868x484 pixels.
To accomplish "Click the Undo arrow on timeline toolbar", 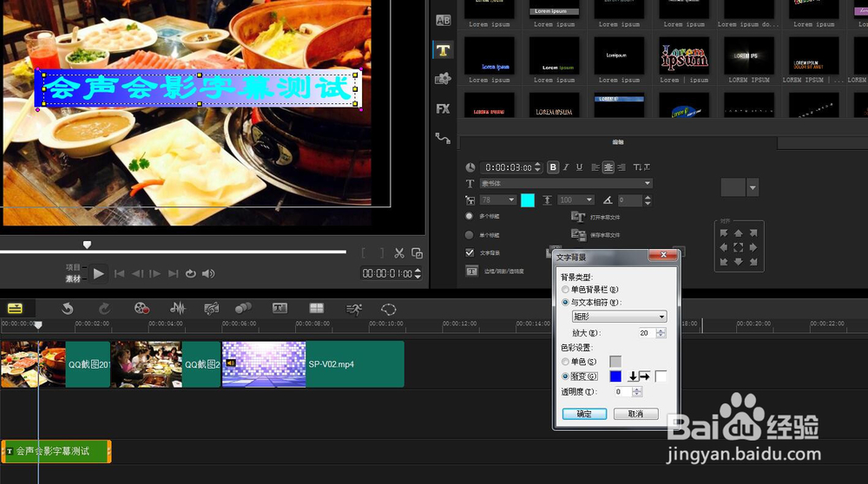I will pos(68,309).
